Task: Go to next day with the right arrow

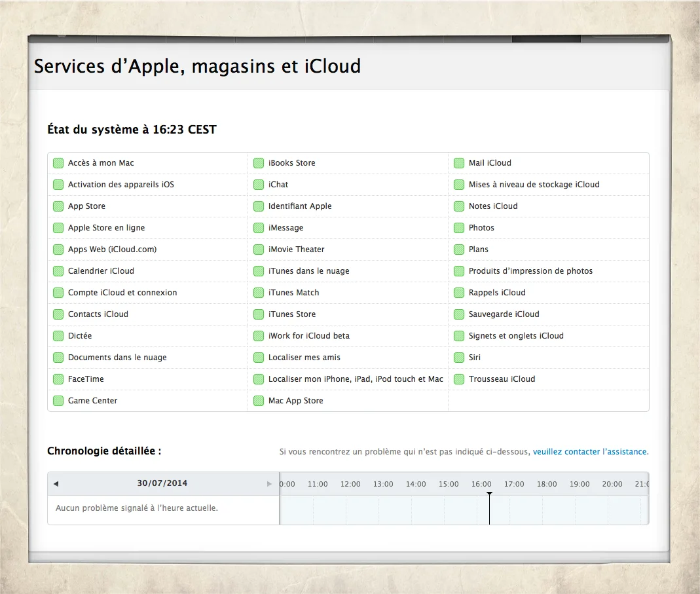Action: (x=269, y=484)
